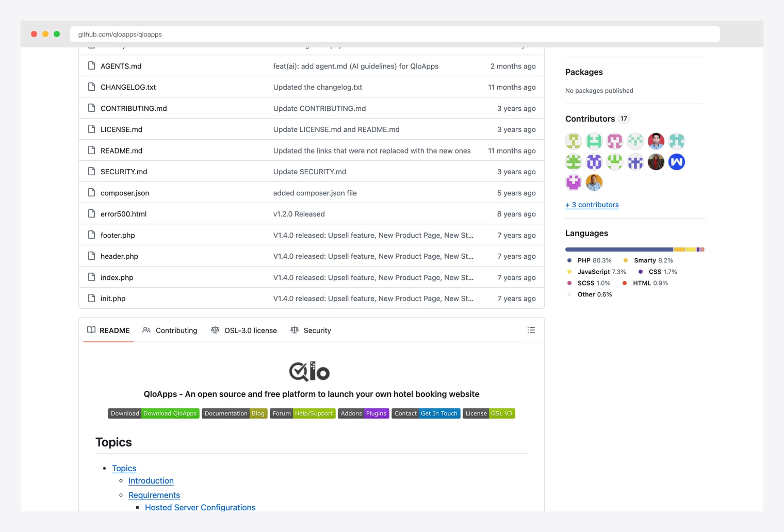
Task: Click the file icon beside error500.html
Action: 91,213
